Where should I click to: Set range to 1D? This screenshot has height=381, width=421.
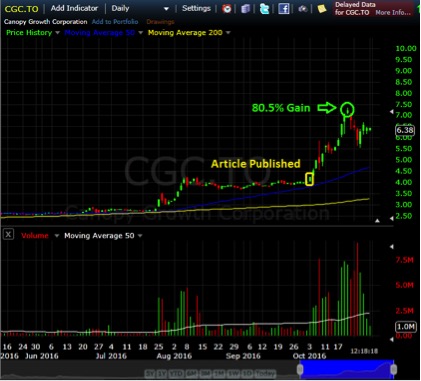[247, 373]
